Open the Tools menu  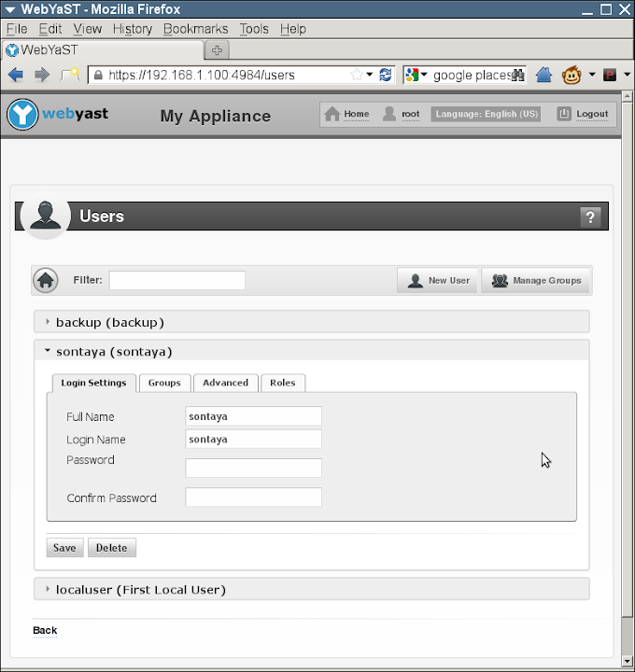point(254,29)
